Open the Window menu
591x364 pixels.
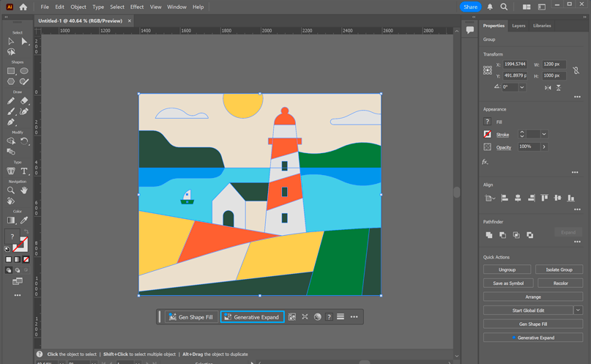(176, 7)
